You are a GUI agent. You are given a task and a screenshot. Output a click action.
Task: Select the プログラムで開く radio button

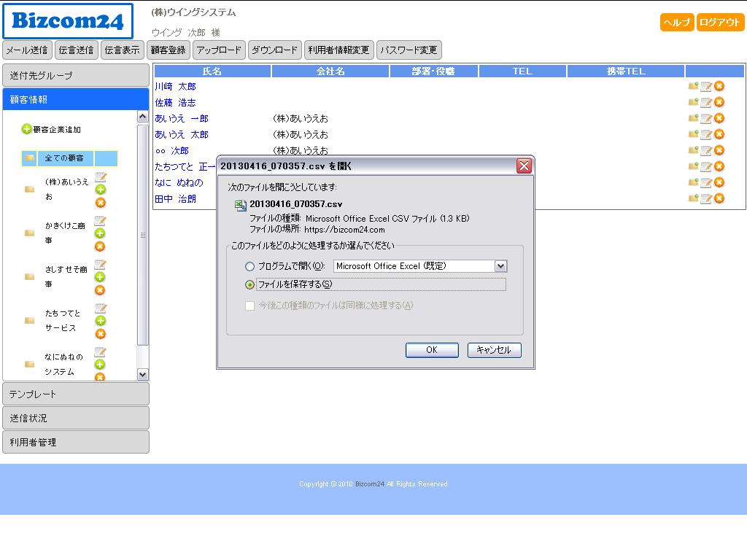click(x=250, y=267)
